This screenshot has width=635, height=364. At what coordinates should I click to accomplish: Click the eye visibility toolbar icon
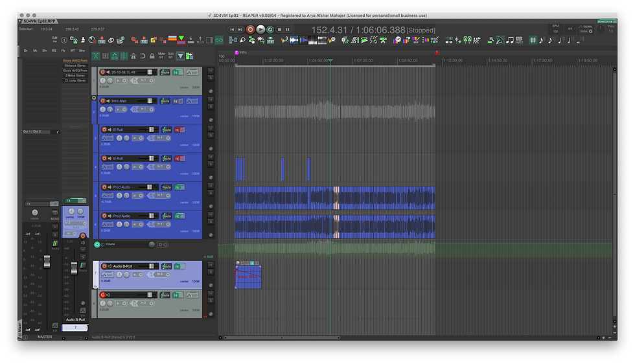(111, 40)
